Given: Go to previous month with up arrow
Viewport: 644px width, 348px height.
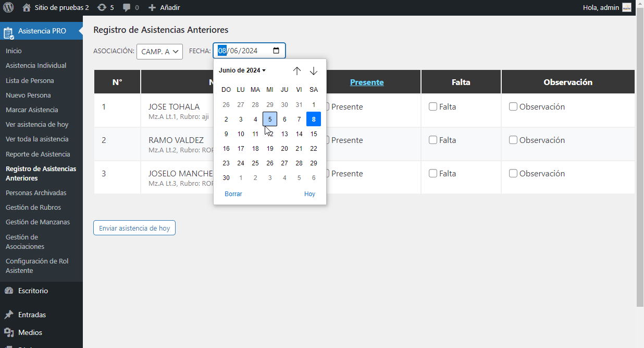Looking at the screenshot, I should [297, 71].
